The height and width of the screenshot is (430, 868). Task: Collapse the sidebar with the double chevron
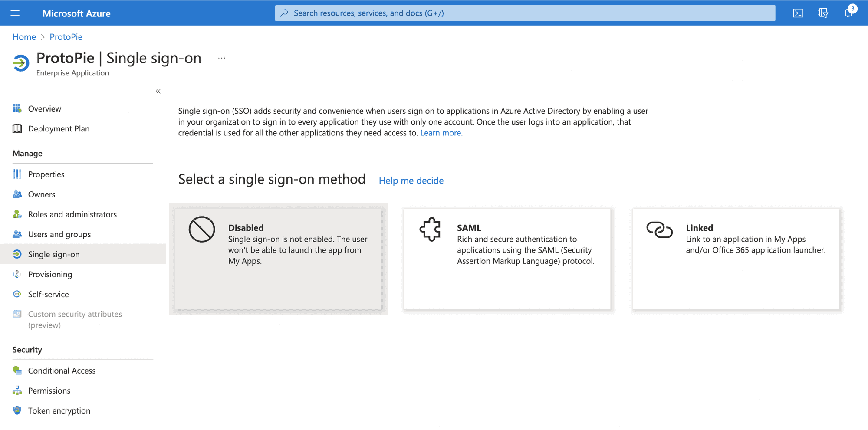tap(158, 91)
